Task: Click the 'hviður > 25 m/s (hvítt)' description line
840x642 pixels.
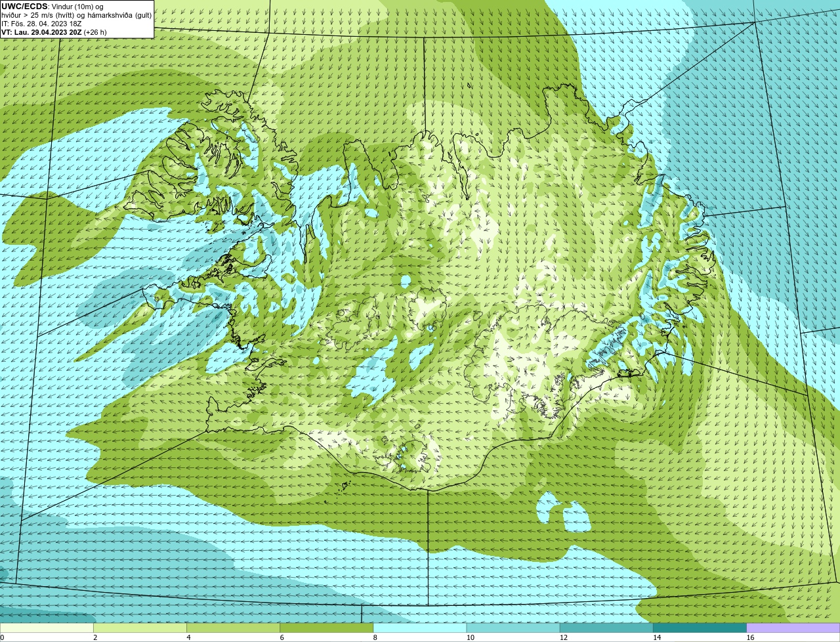Action: coord(77,15)
